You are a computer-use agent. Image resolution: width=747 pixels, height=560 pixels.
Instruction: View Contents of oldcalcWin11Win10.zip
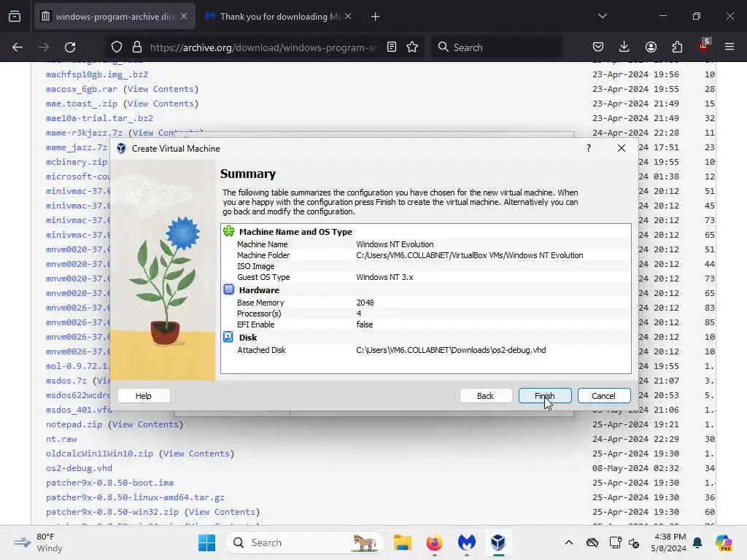tap(196, 454)
